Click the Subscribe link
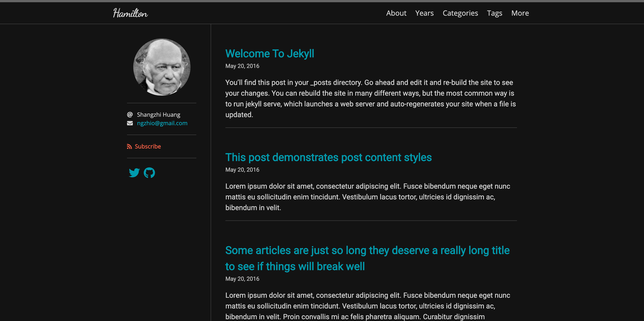This screenshot has height=321, width=644. pos(148,146)
